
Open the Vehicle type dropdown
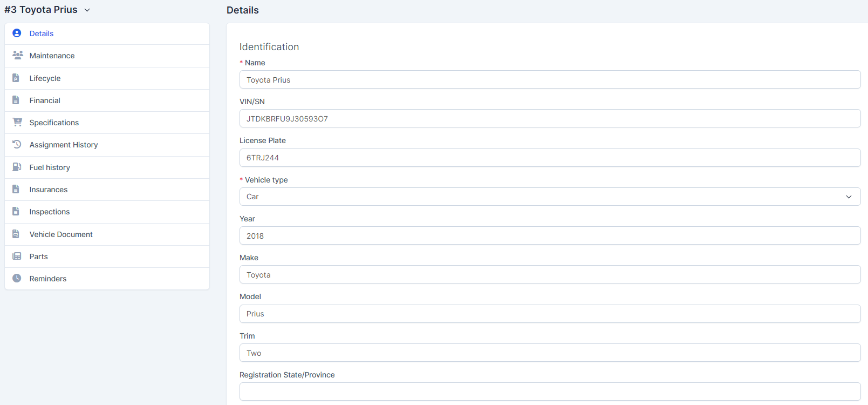click(550, 197)
